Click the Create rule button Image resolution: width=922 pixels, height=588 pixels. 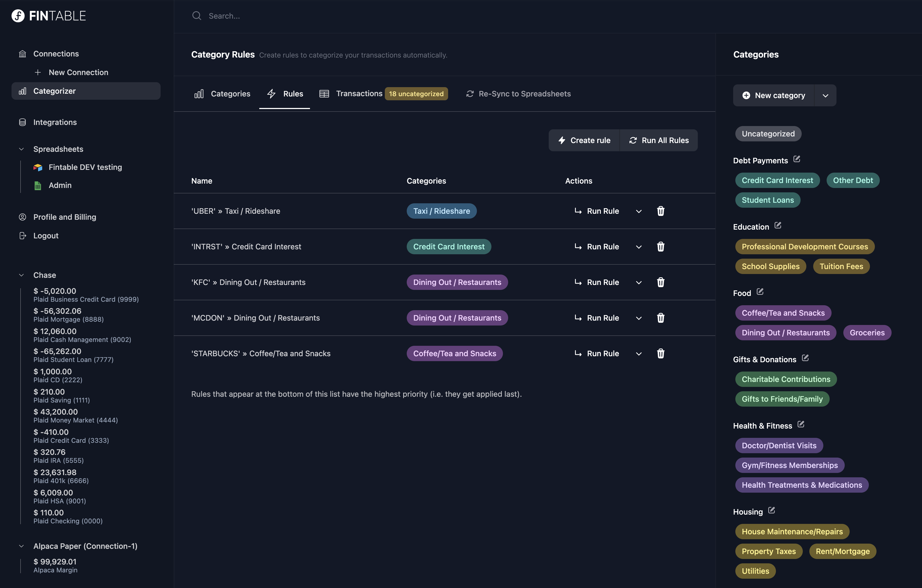[584, 140]
